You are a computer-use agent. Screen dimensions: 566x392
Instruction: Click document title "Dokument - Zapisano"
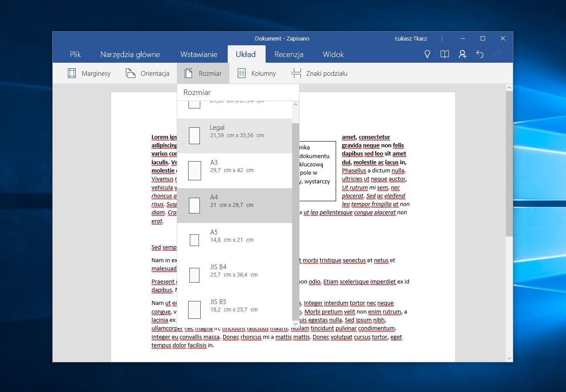click(x=282, y=38)
